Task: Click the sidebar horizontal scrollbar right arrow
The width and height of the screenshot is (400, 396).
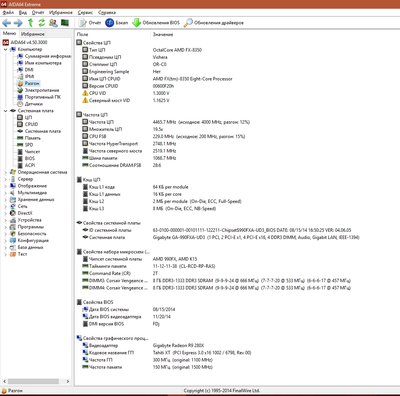Action: (68, 381)
